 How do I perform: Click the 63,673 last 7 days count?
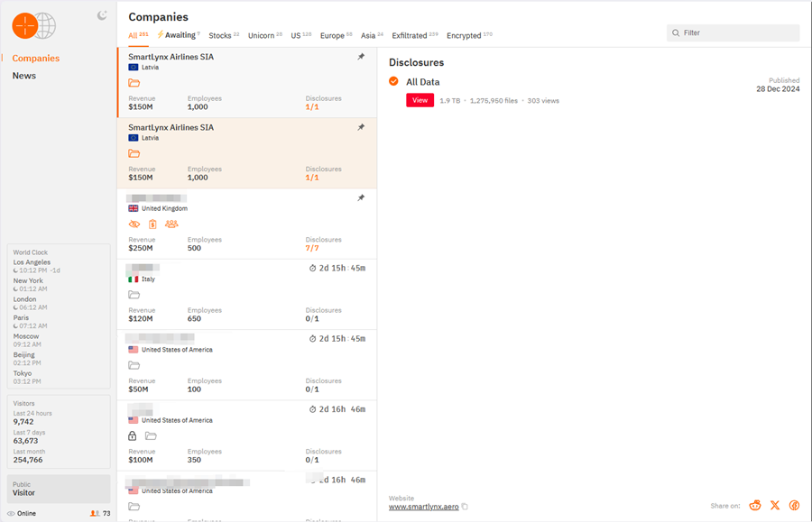click(x=25, y=441)
